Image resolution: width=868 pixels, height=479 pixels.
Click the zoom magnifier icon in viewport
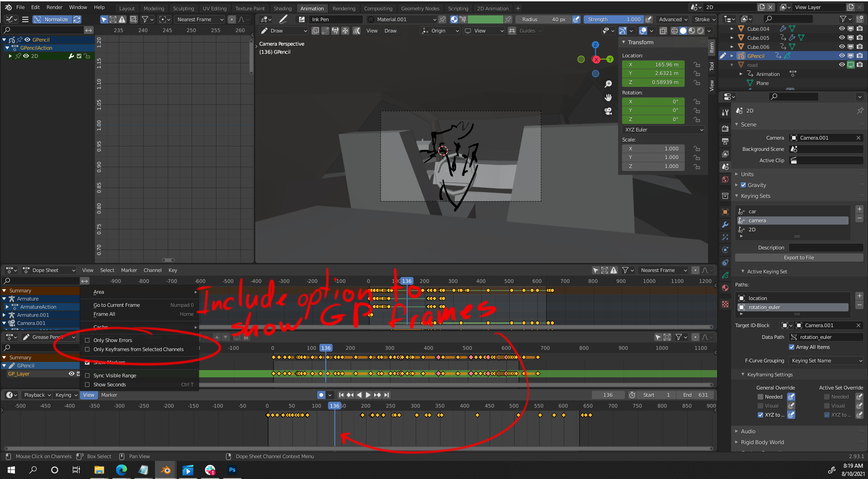pos(608,84)
